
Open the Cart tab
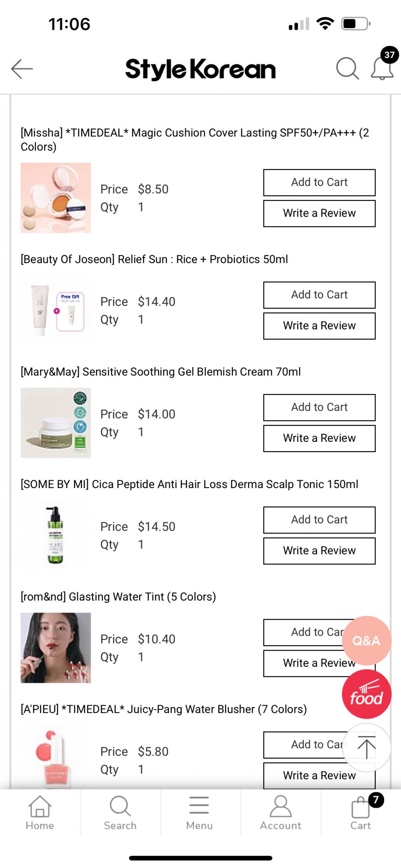(361, 813)
